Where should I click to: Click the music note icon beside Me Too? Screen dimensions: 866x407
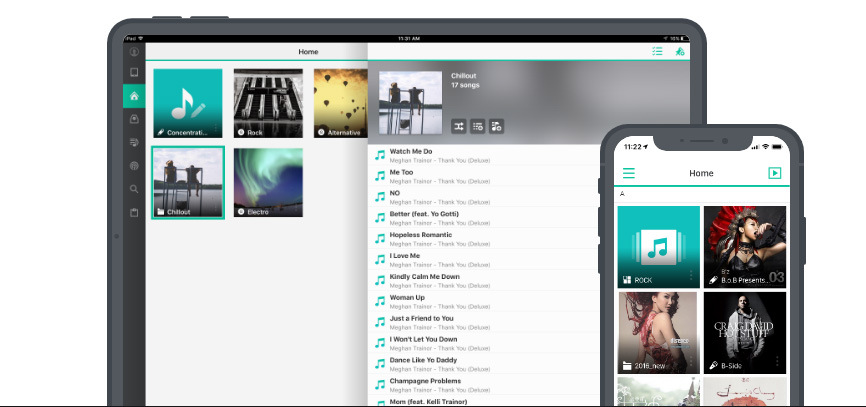pos(380,176)
